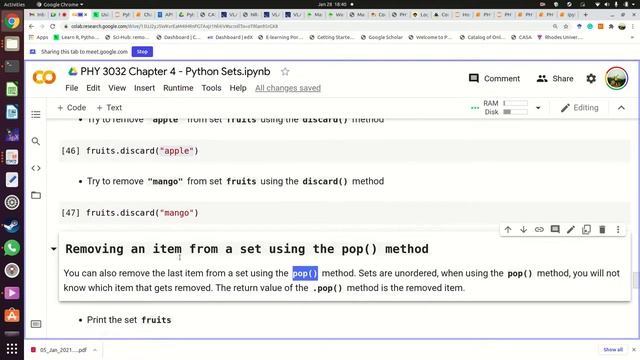Open the Tools menu

(211, 88)
